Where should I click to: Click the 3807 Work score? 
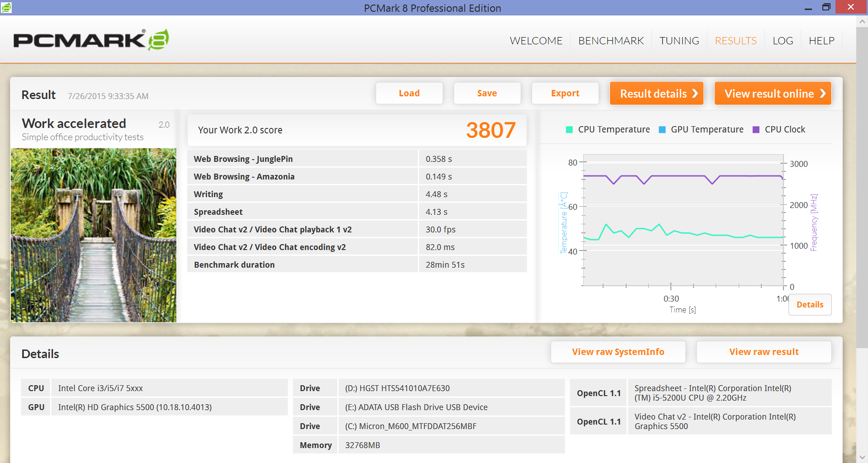tap(491, 130)
